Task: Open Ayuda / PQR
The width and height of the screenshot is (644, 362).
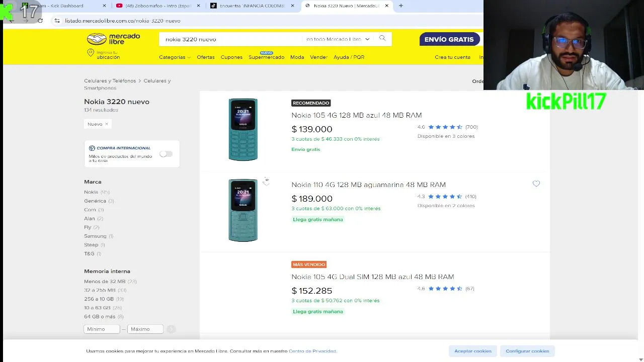Action: tap(349, 57)
